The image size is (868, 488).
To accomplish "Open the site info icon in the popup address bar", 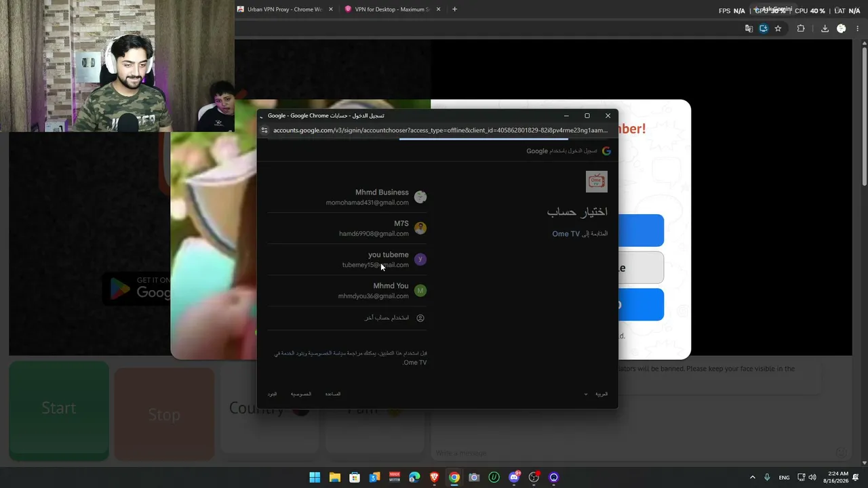I will tap(266, 130).
